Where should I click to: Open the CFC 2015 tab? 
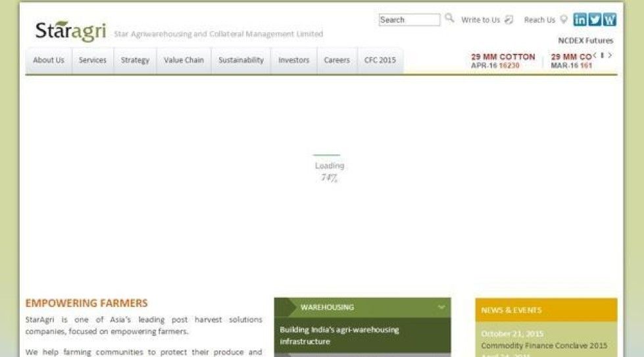pyautogui.click(x=380, y=60)
